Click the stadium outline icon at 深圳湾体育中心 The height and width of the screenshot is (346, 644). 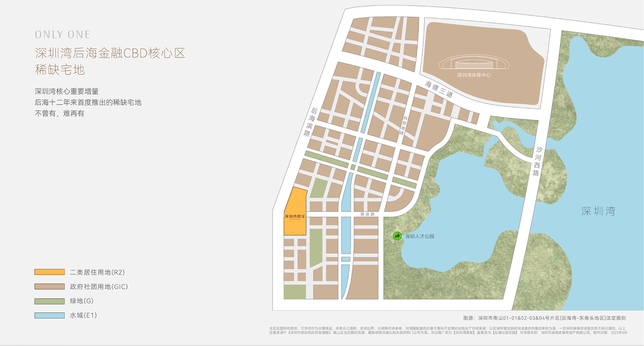pos(473,64)
